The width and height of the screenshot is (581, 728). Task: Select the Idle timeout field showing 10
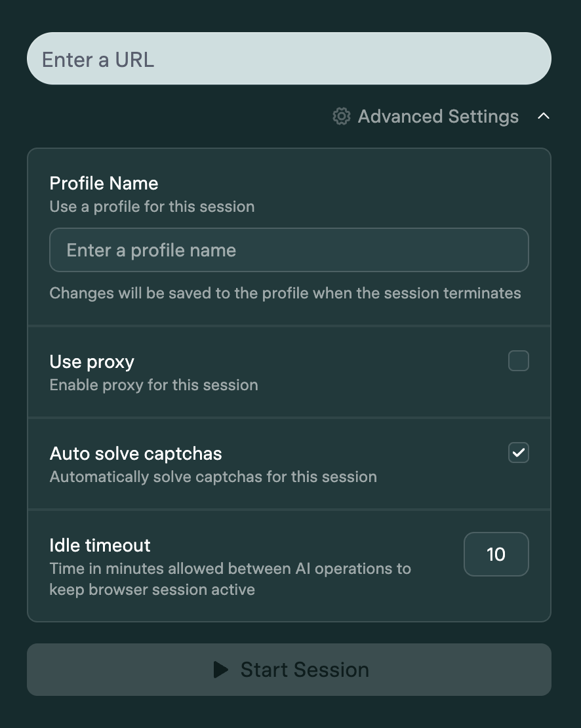point(496,554)
